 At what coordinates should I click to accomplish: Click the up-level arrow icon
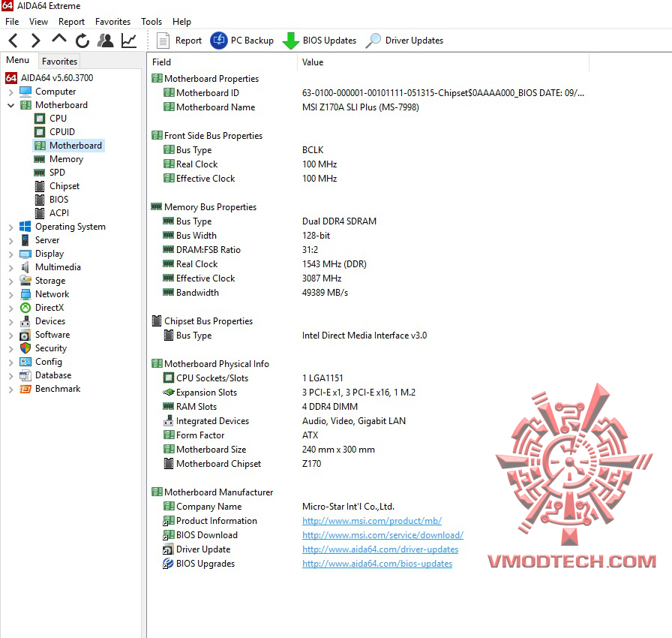click(x=58, y=40)
